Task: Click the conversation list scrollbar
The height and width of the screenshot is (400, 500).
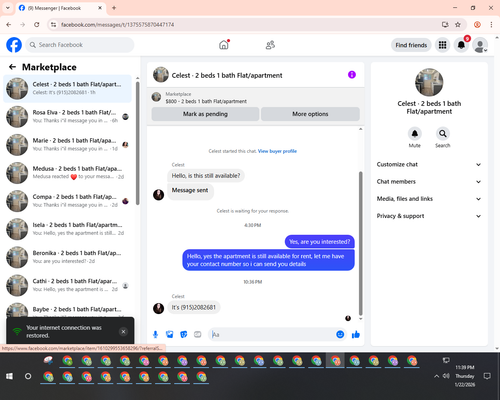Action: (x=138, y=143)
